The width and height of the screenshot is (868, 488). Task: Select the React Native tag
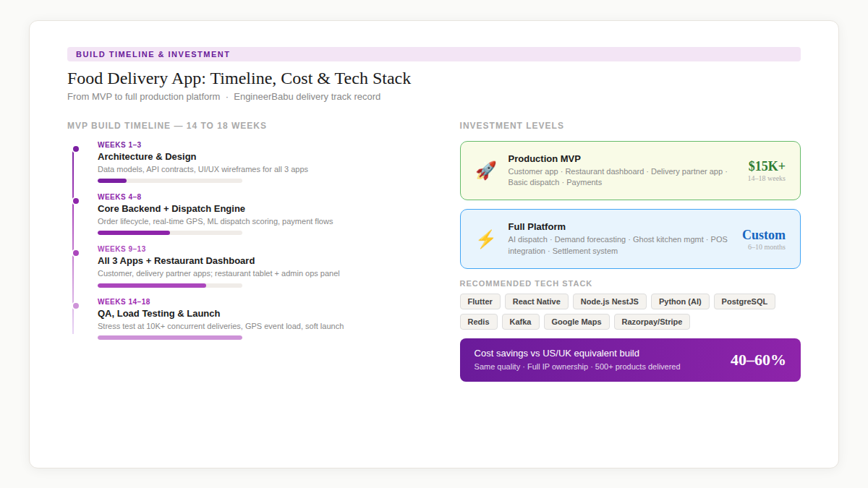pyautogui.click(x=537, y=301)
